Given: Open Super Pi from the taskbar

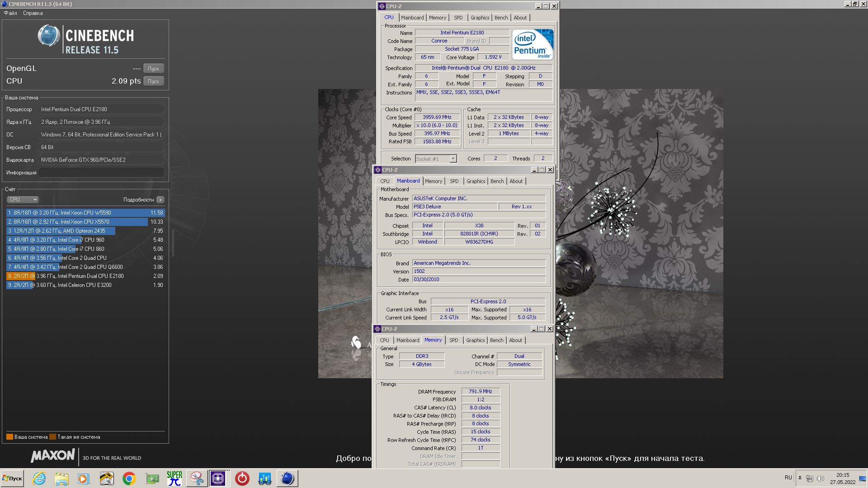Looking at the screenshot, I should pos(175,479).
